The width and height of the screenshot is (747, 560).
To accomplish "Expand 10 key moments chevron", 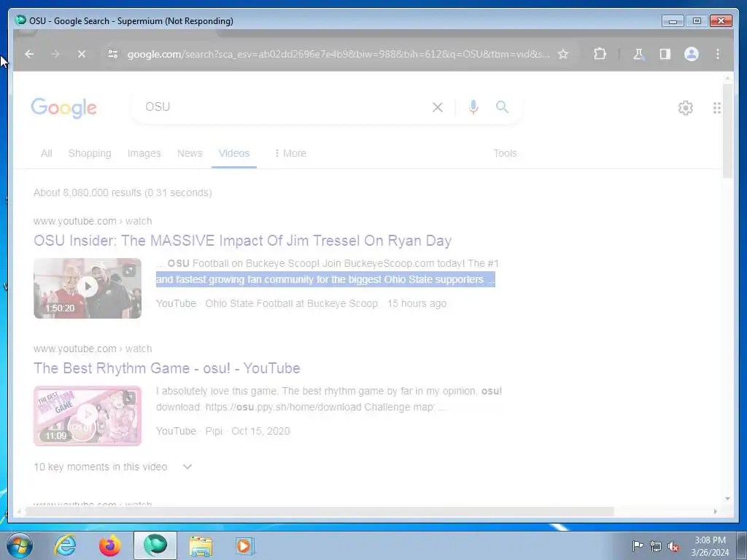I will pyautogui.click(x=187, y=467).
